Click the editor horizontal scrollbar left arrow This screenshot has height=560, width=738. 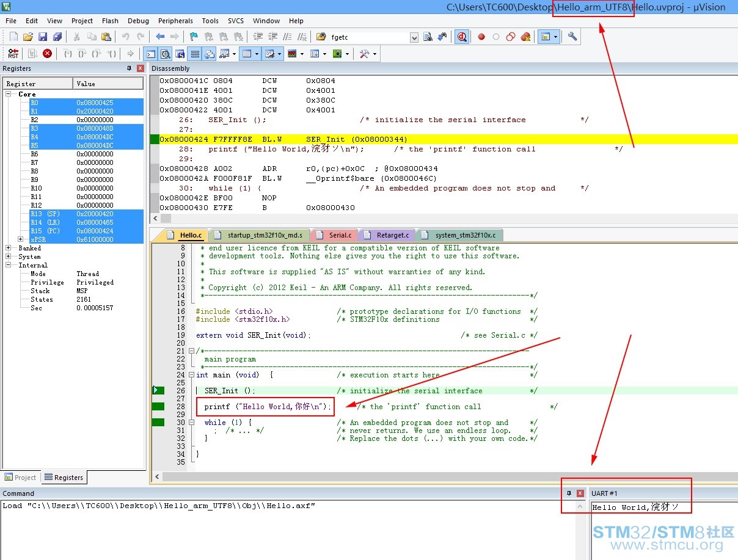tap(156, 477)
